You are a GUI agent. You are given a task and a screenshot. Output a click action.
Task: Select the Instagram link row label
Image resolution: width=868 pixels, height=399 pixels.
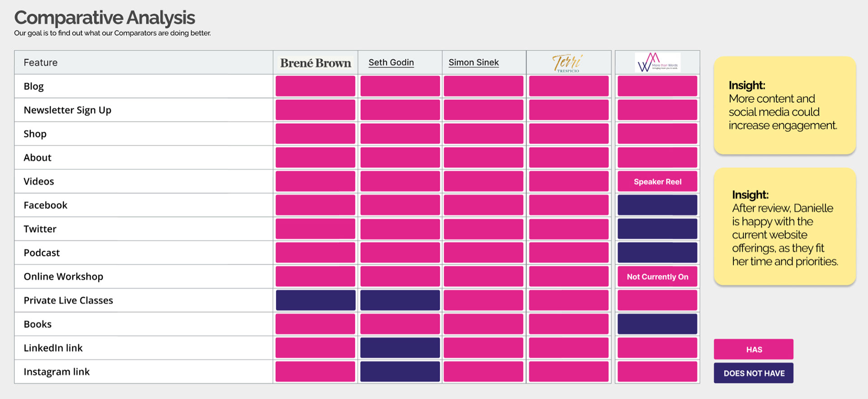tap(57, 372)
